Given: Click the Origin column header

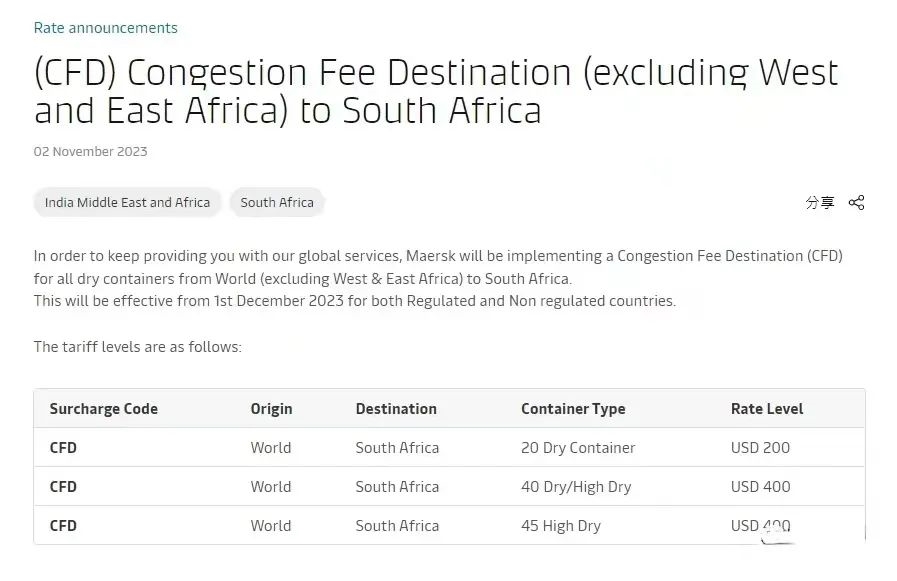Looking at the screenshot, I should (271, 409).
